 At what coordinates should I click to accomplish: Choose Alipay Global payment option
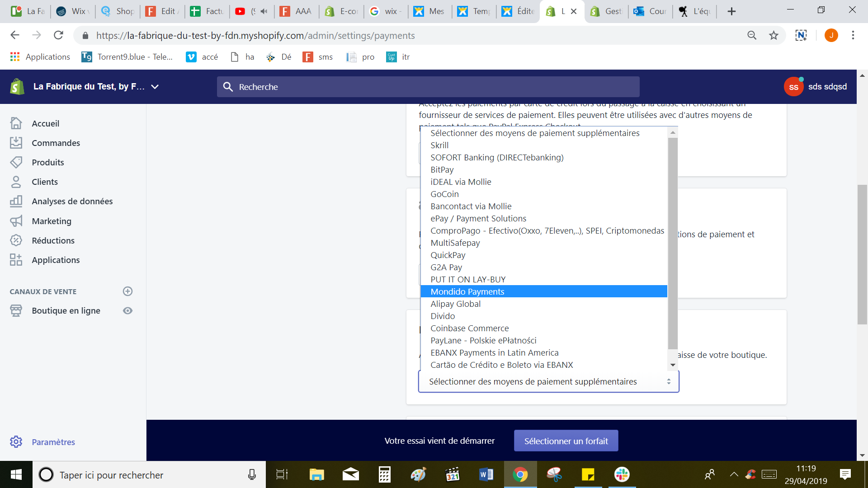point(455,304)
